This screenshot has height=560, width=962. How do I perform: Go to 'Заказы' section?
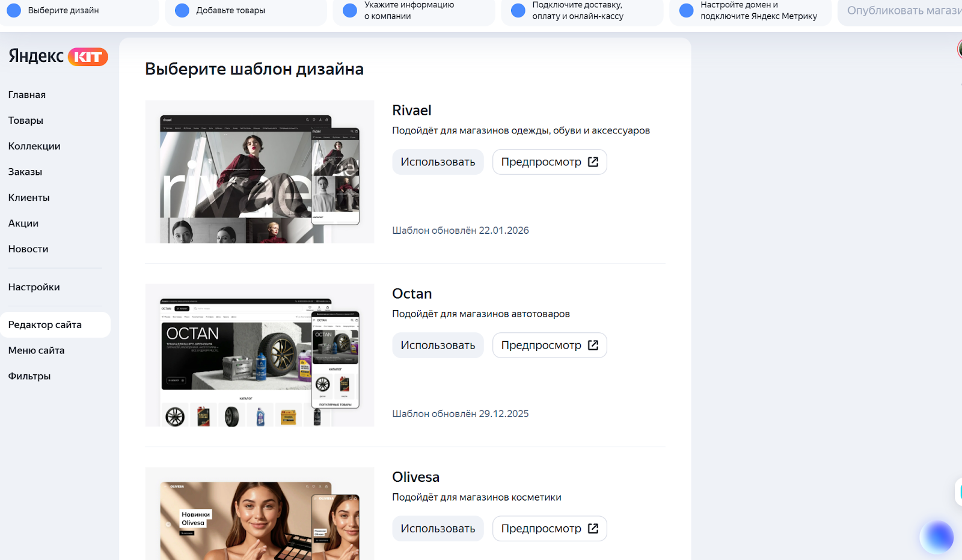[25, 172]
